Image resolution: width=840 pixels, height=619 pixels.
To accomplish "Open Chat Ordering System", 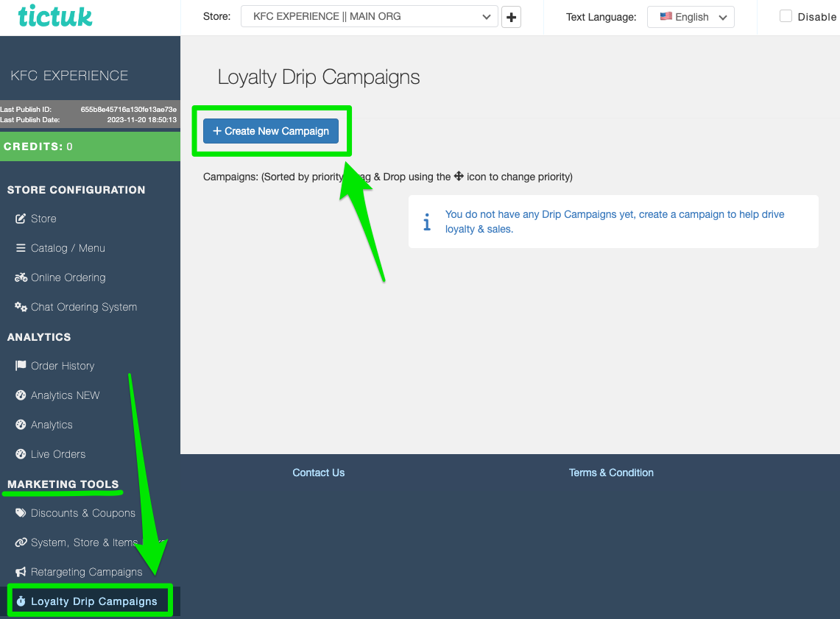I will [84, 307].
